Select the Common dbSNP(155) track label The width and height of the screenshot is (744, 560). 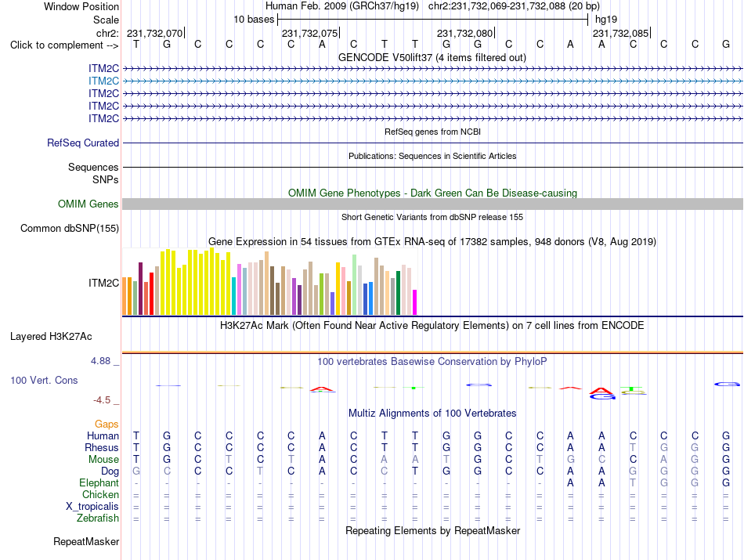point(69,228)
